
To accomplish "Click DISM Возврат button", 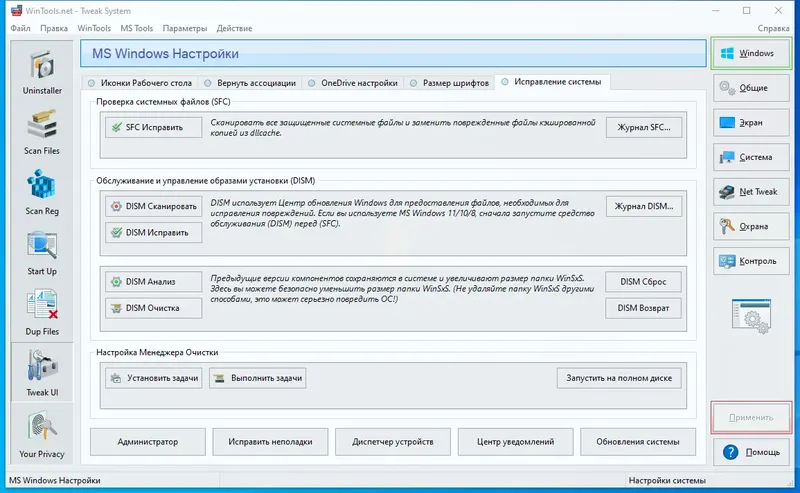I will click(x=643, y=308).
